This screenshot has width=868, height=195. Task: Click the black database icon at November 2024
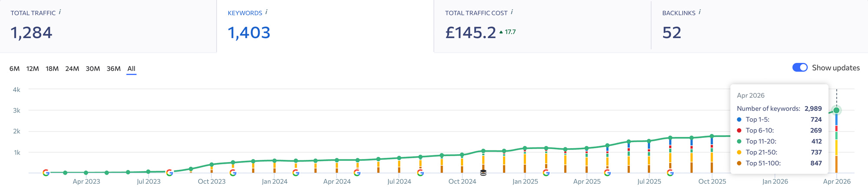point(483,172)
